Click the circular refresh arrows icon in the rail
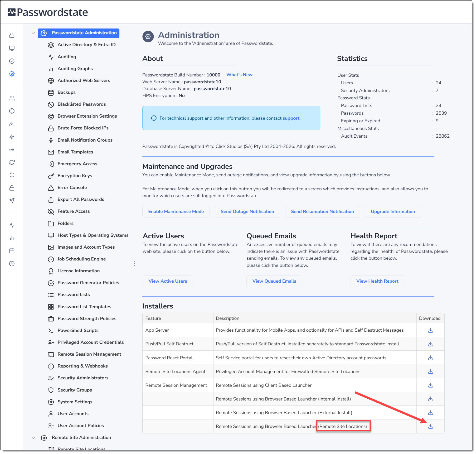This screenshot has width=476, height=454. click(12, 162)
